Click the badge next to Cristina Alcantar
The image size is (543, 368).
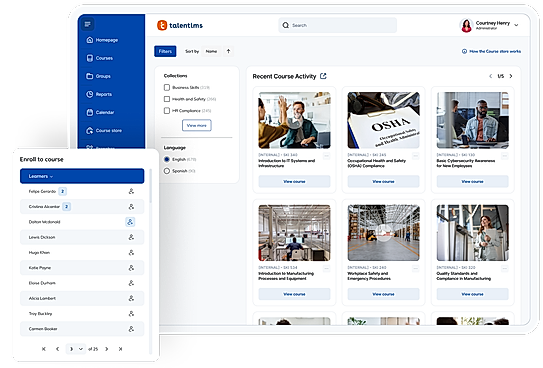66,207
